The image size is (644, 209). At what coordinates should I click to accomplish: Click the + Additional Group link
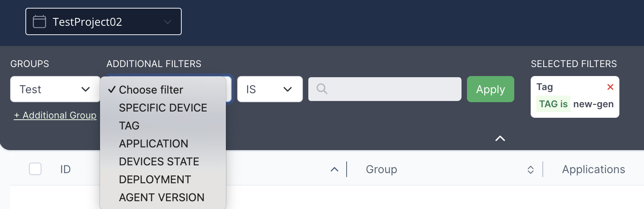pos(55,115)
